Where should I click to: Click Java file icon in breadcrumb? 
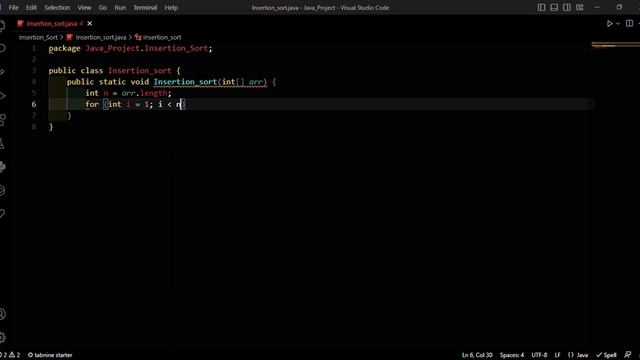click(x=69, y=37)
